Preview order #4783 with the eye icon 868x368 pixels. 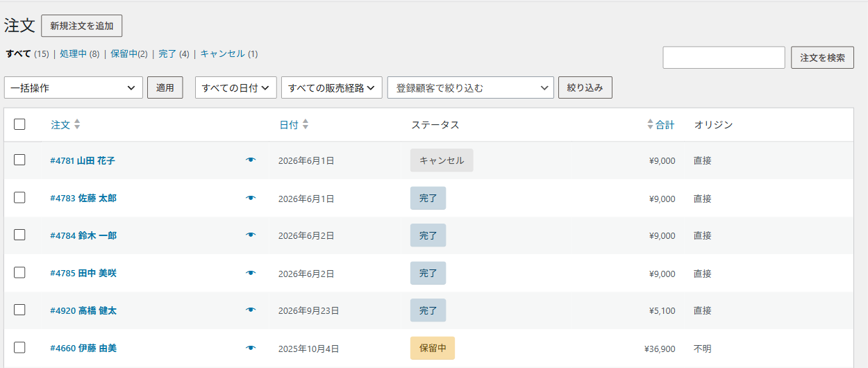pyautogui.click(x=251, y=198)
